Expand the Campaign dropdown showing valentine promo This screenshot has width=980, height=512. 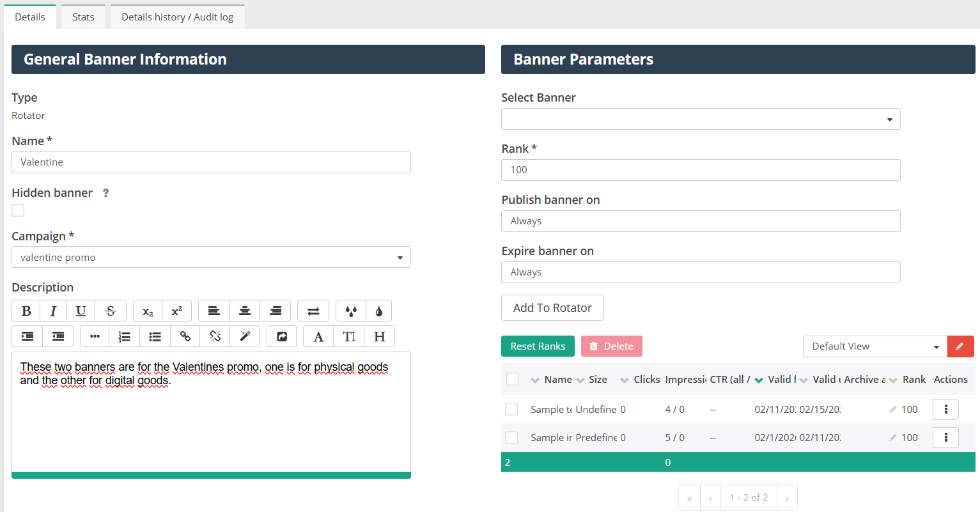[x=211, y=258]
